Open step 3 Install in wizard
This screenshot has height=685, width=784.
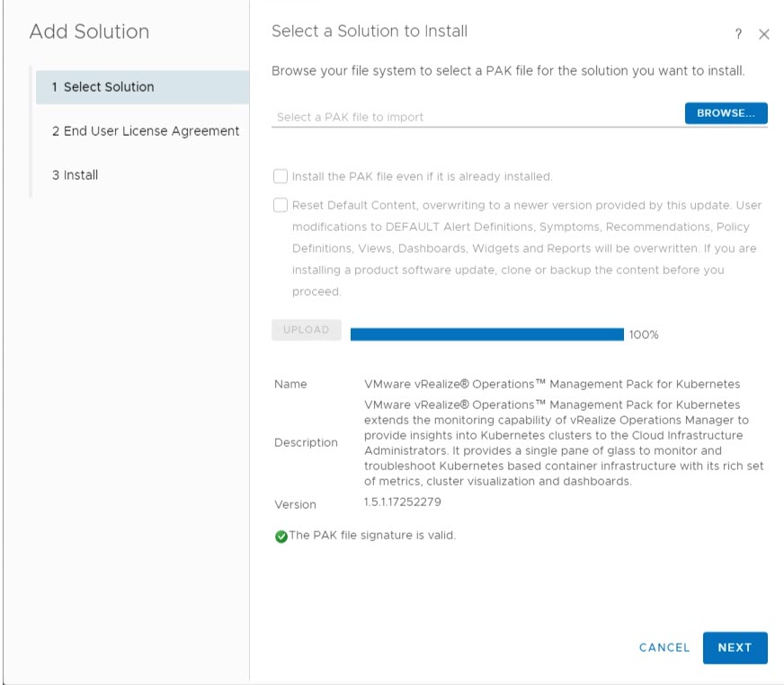75,175
